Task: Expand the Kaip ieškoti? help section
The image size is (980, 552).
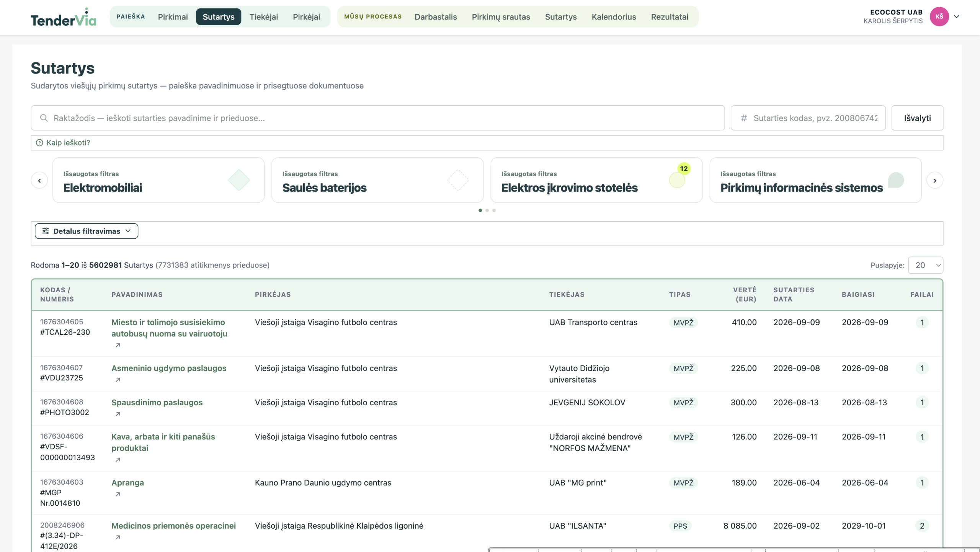Action: 487,143
